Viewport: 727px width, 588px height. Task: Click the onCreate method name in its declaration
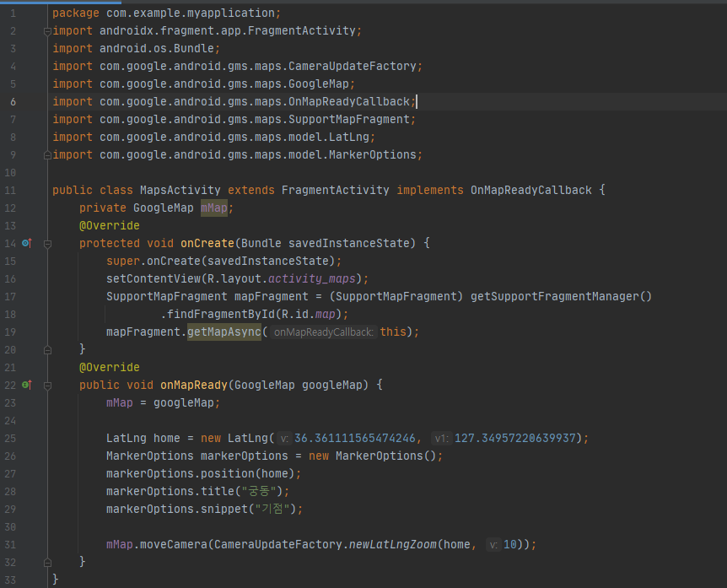point(207,244)
